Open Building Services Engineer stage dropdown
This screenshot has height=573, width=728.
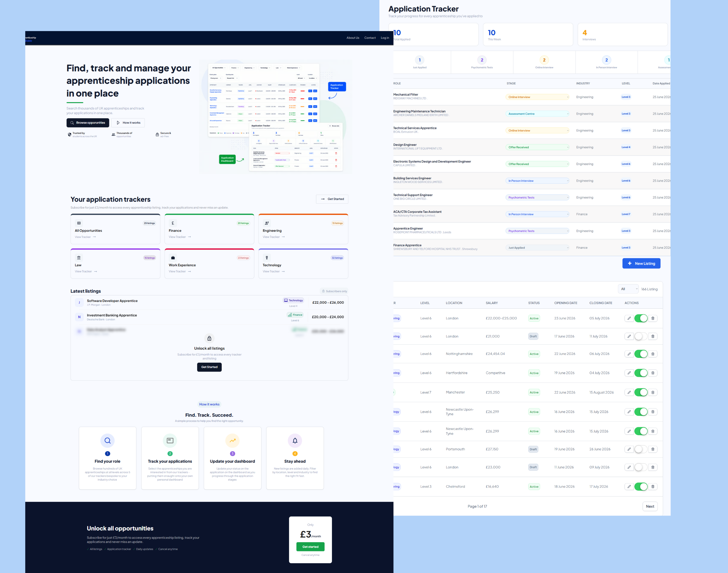tap(537, 181)
